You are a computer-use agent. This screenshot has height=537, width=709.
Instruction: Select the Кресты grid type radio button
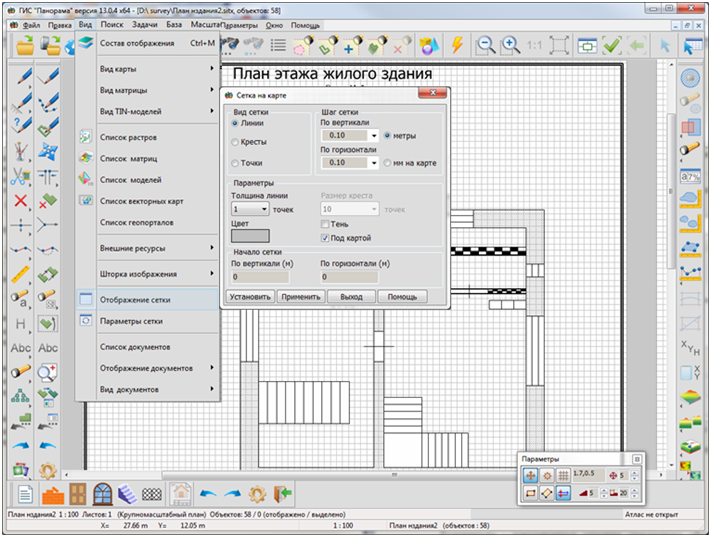click(x=235, y=142)
